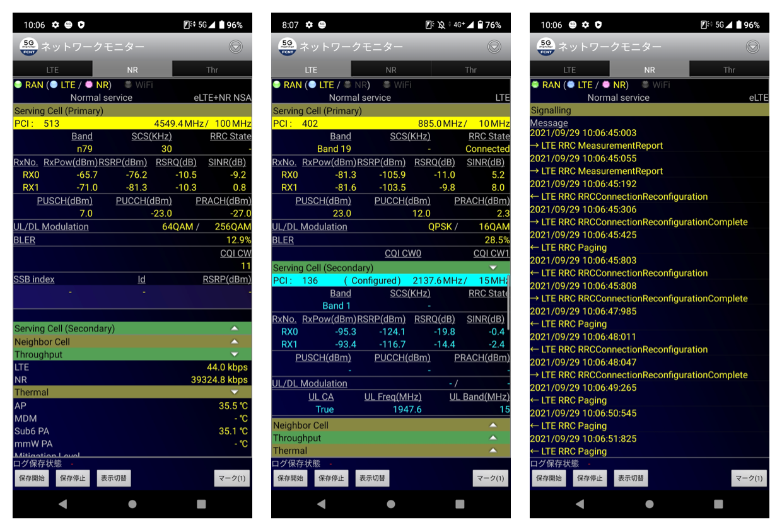Image resolution: width=782 pixels, height=532 pixels.
Task: Collapse Throughput section in PCI 513 screen
Action: [x=132, y=354]
